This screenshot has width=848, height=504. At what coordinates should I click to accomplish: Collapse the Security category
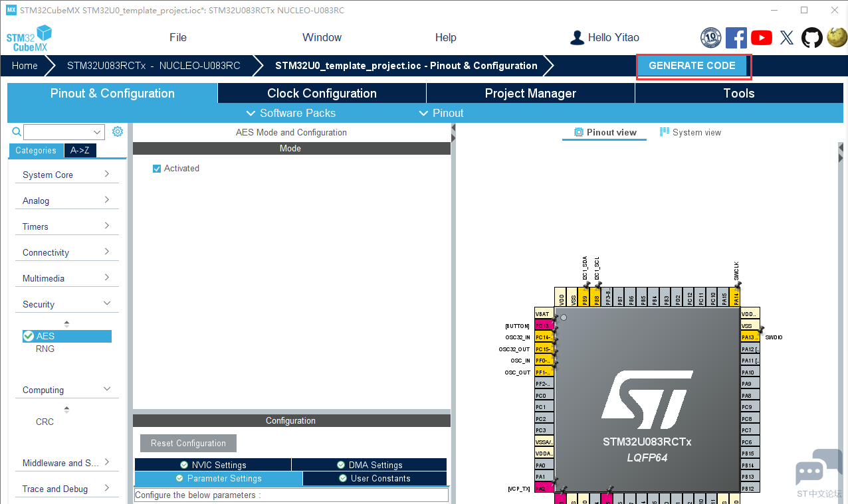coord(66,304)
